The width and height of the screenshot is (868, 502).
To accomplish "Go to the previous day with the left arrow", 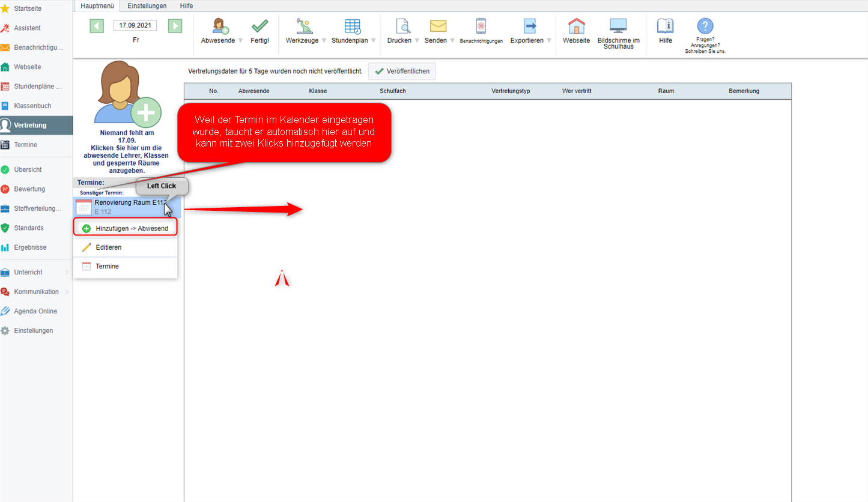I will tap(97, 26).
